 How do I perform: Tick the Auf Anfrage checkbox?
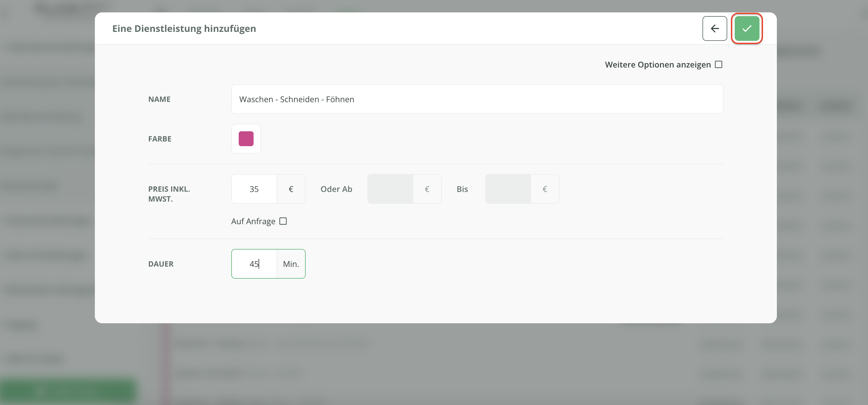click(283, 221)
